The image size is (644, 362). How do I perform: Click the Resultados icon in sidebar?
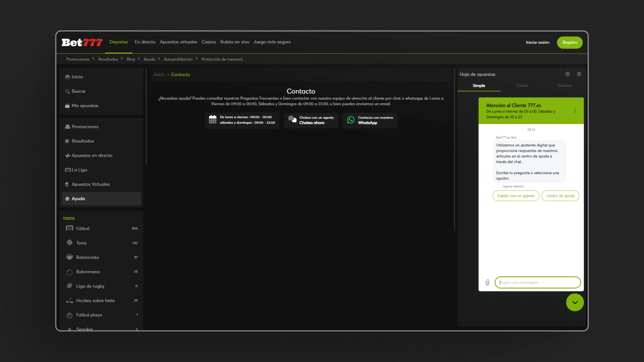(67, 141)
